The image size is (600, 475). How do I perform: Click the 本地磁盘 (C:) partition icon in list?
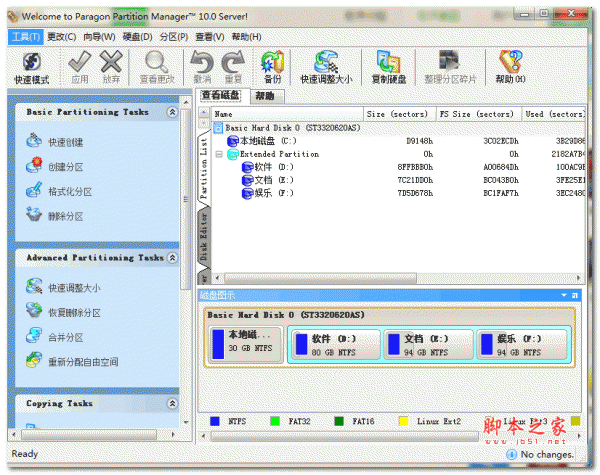click(233, 141)
